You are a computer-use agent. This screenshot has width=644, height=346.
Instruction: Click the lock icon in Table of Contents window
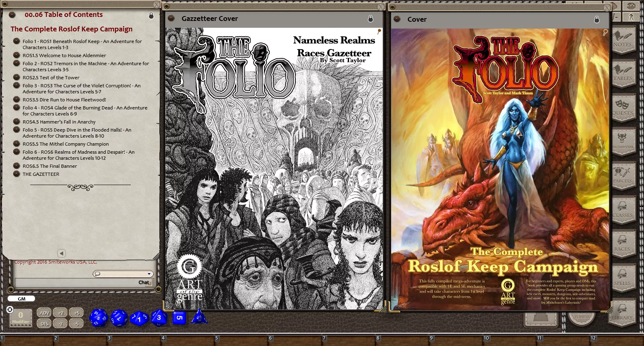tap(151, 15)
